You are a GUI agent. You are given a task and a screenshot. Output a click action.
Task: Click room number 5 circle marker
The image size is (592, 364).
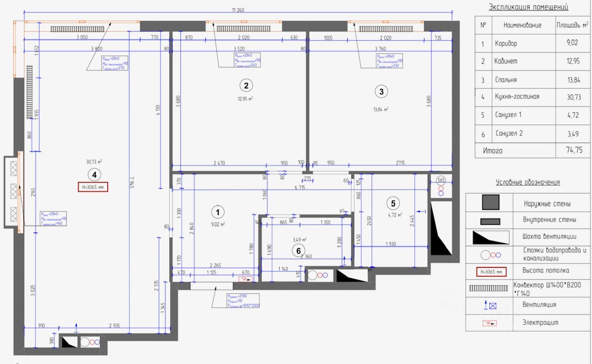click(393, 203)
